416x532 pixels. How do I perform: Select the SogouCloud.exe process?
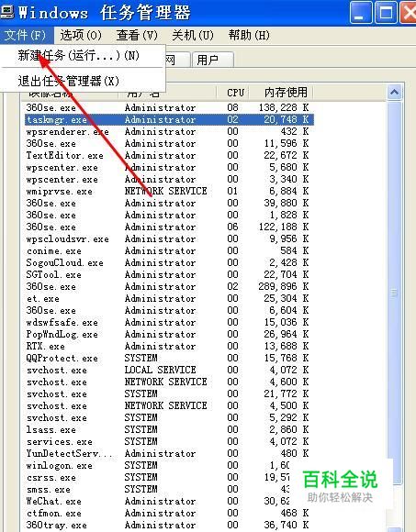(x=64, y=263)
